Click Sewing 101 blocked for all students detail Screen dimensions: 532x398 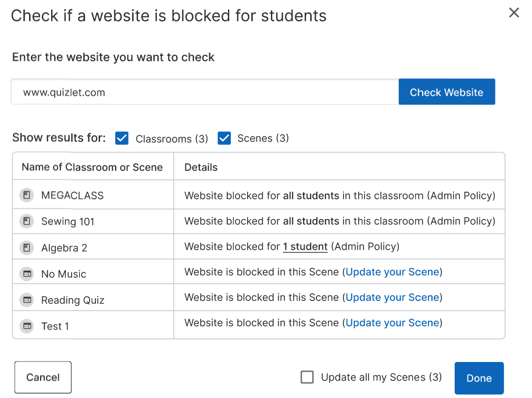[340, 221]
